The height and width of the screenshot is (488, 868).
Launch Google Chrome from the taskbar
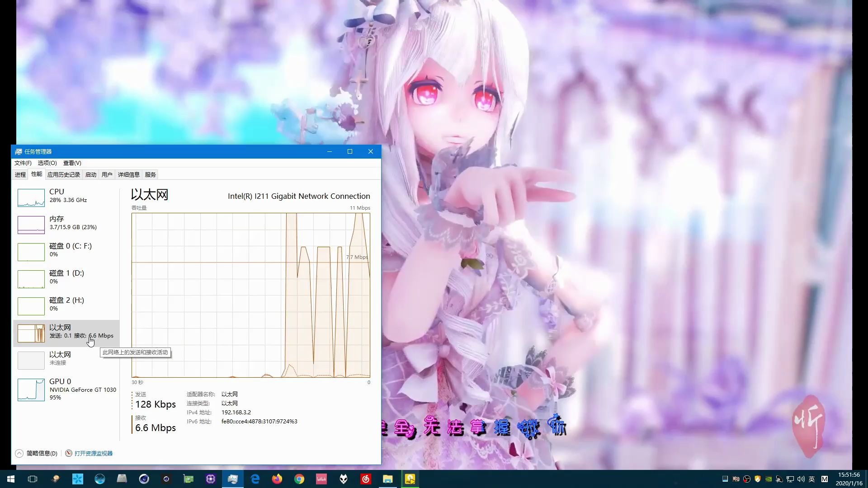click(x=299, y=479)
